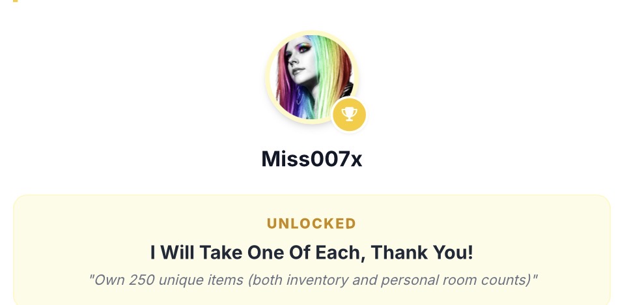Click the number 250 in the description
This screenshot has width=644, height=305.
point(141,280)
